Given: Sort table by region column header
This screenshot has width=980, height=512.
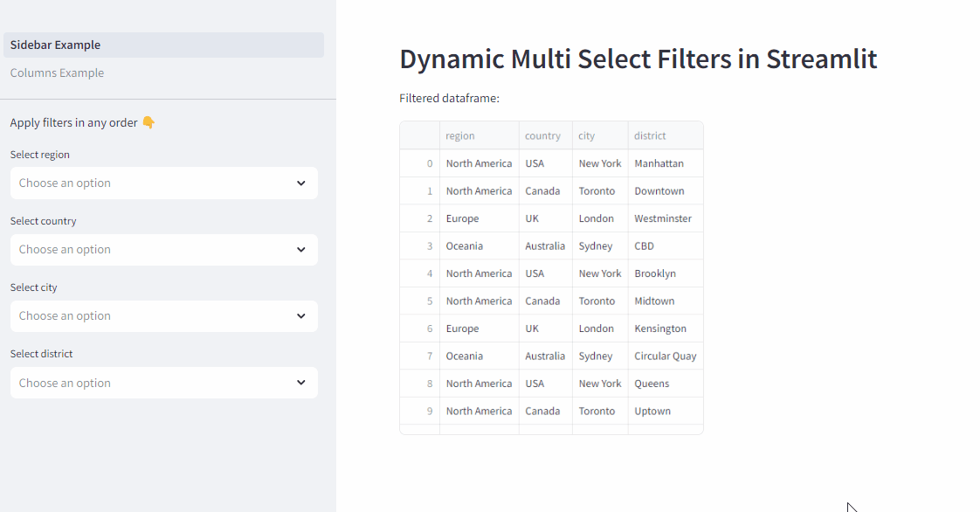Looking at the screenshot, I should 480,135.
